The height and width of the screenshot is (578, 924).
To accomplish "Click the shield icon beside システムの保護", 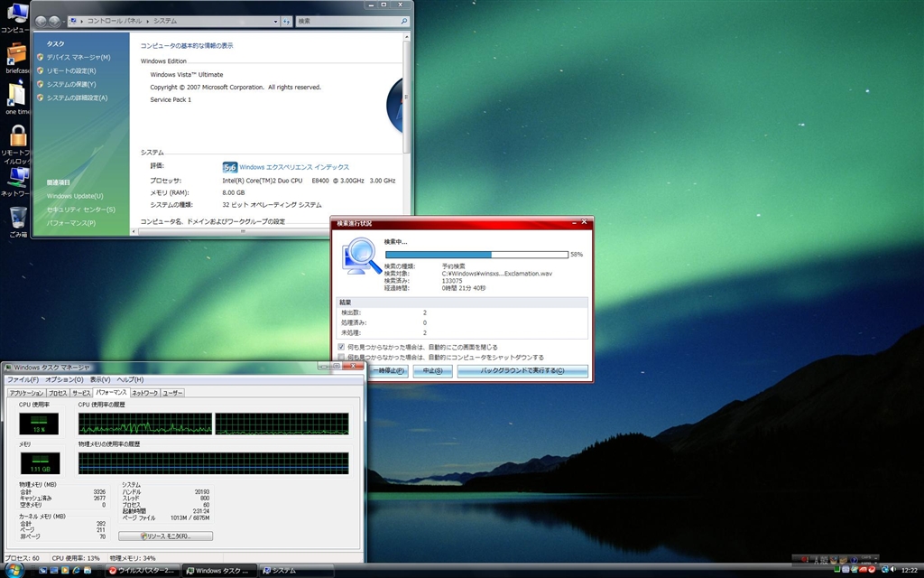I will (x=40, y=84).
